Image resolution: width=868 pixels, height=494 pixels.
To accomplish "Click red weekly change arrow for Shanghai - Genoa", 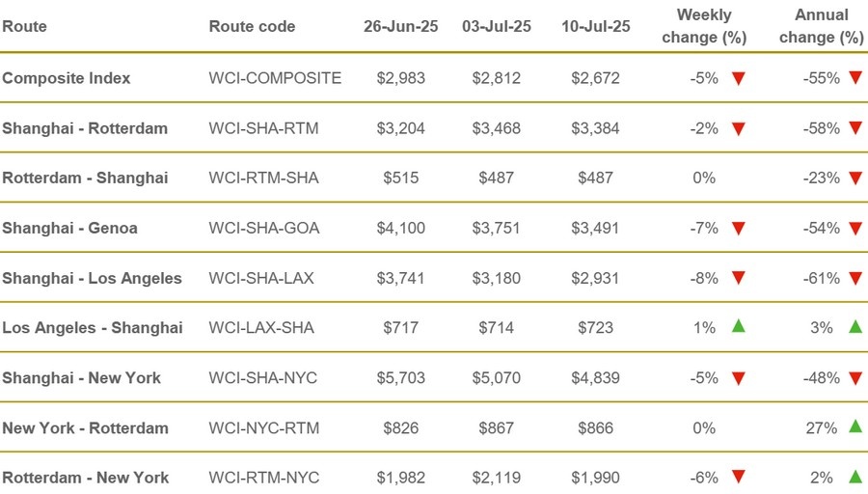I will [x=739, y=228].
